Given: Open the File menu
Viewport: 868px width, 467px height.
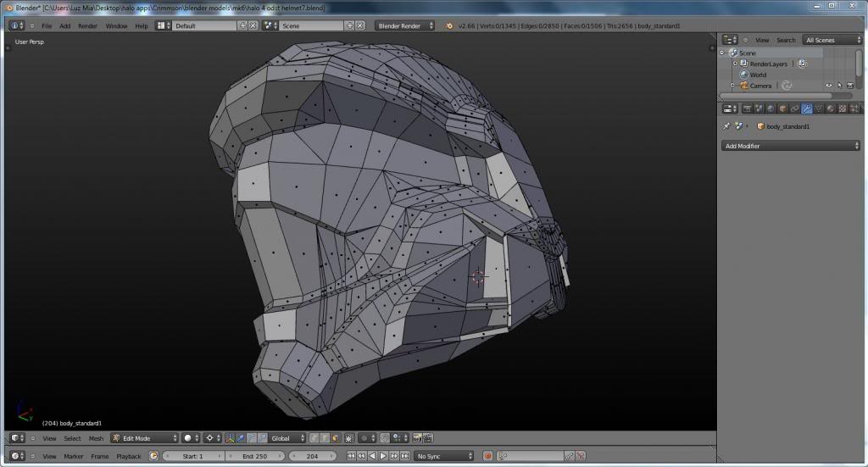Looking at the screenshot, I should (x=47, y=25).
